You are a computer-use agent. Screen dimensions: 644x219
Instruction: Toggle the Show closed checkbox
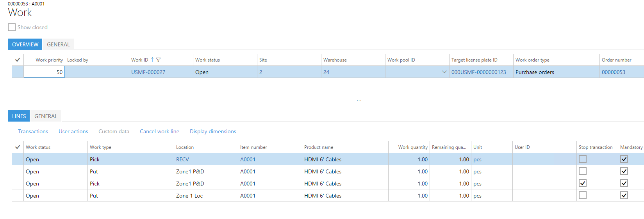click(12, 27)
